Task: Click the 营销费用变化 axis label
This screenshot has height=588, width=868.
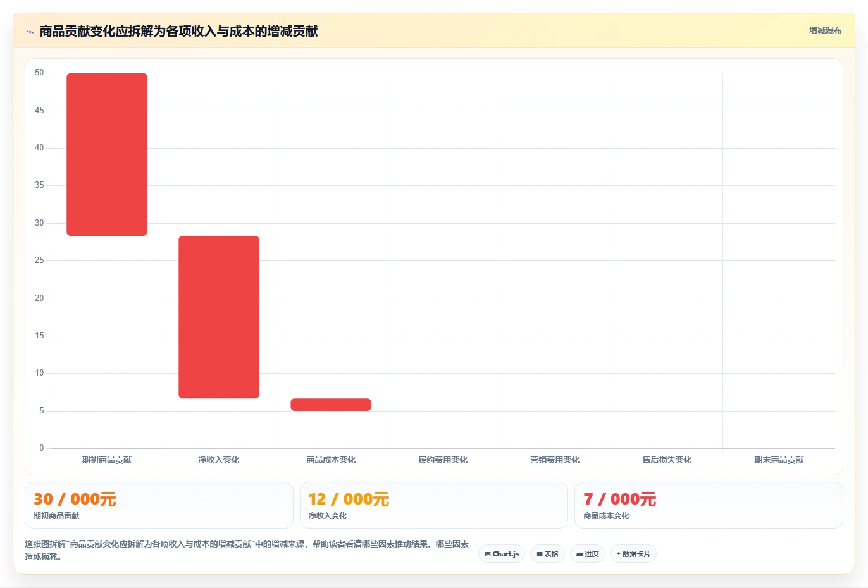Action: (x=555, y=460)
